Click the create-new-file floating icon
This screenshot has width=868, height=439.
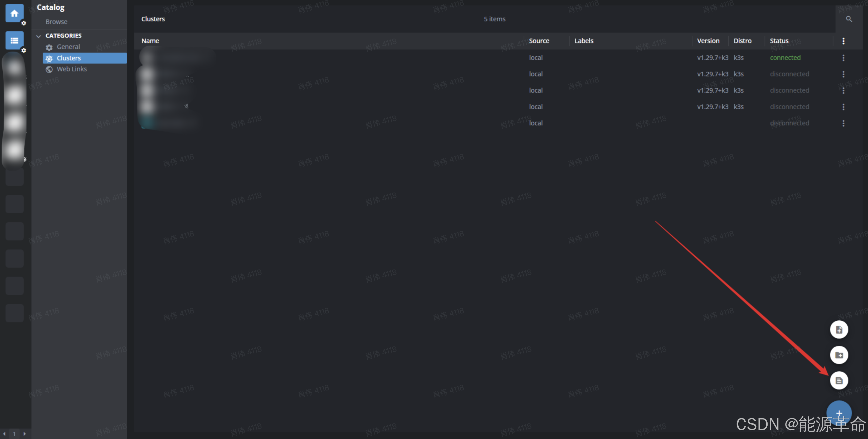tap(839, 329)
